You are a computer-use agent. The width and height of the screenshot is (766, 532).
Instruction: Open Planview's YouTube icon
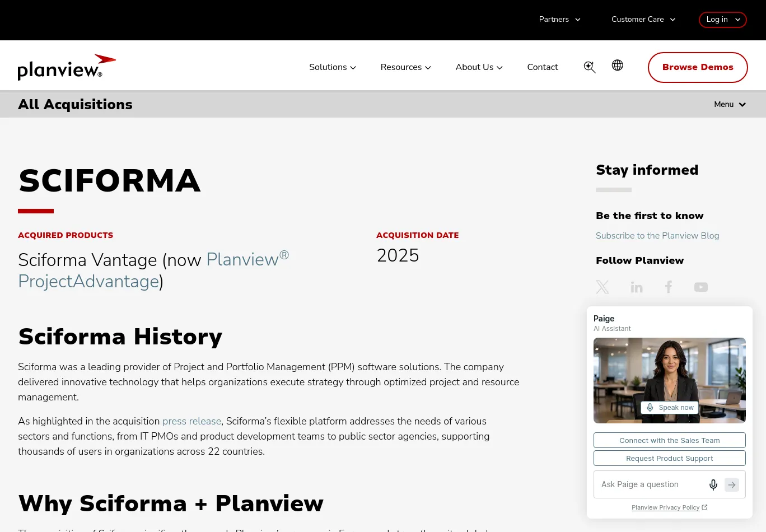click(701, 287)
